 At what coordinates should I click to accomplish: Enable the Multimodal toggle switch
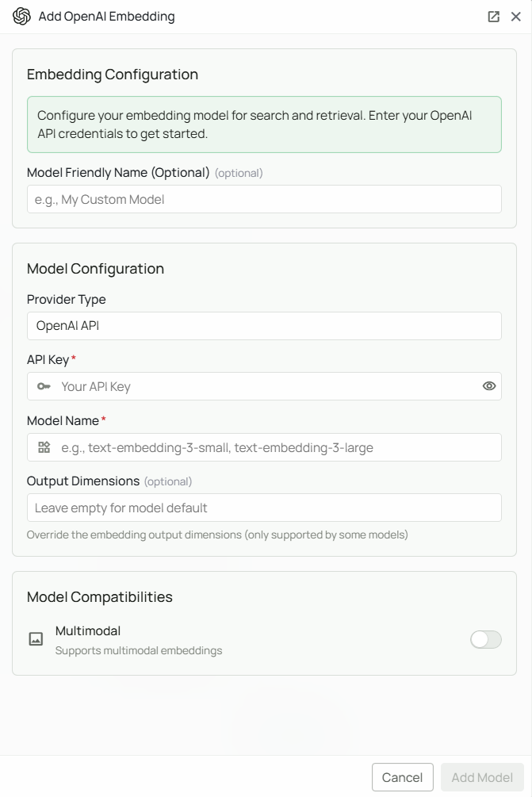pyautogui.click(x=486, y=639)
